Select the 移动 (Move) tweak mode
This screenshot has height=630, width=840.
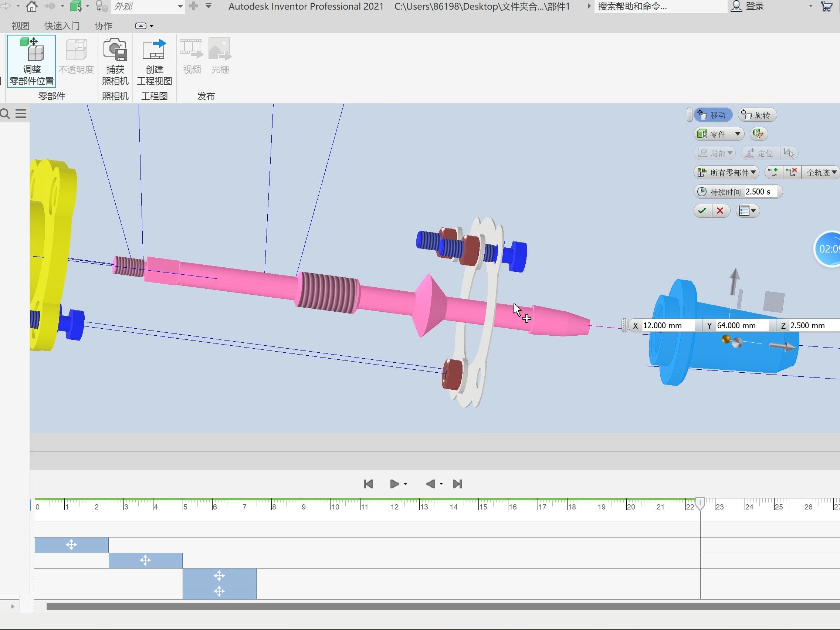click(712, 115)
